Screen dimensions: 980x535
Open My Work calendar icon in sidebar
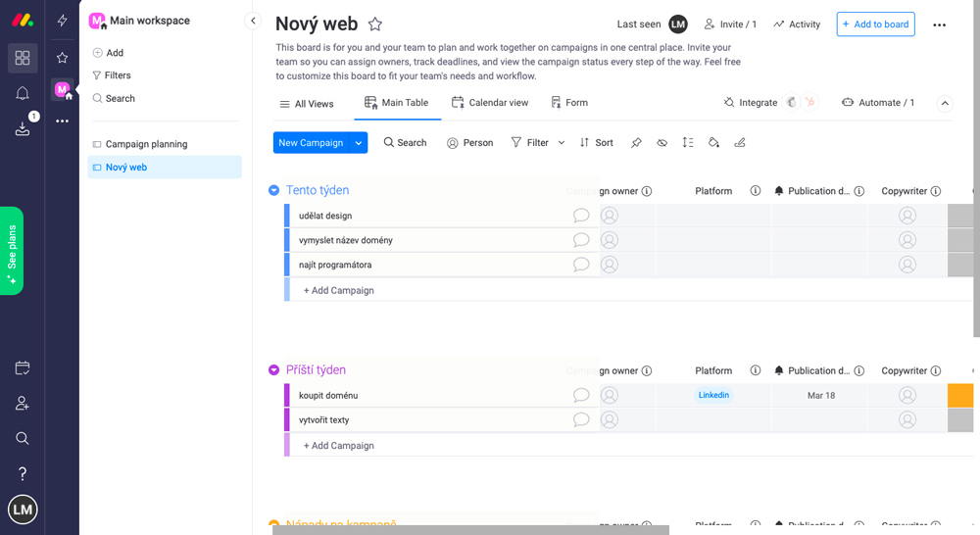(23, 368)
